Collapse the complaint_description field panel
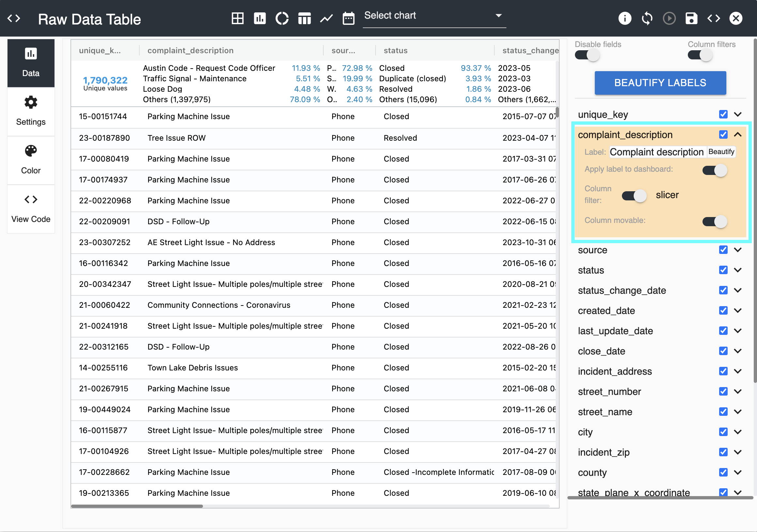The width and height of the screenshot is (757, 532). coord(738,134)
